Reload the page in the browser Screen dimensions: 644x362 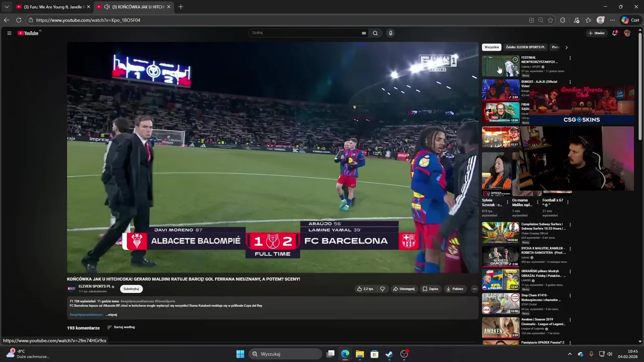click(x=19, y=20)
